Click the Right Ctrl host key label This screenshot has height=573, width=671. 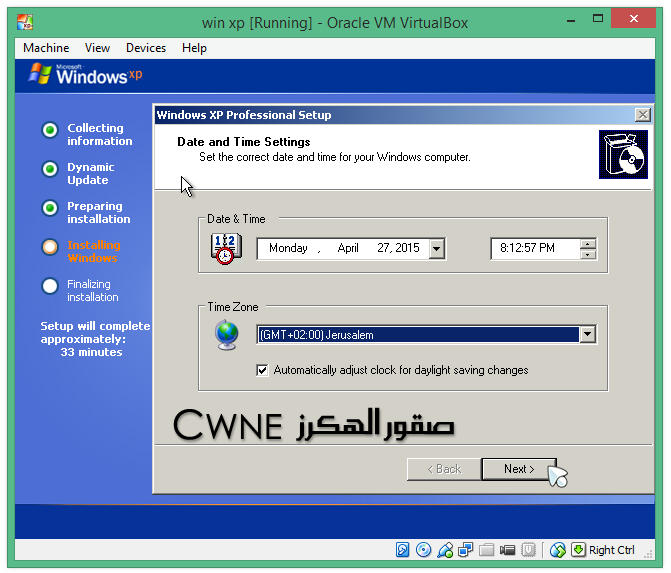pos(612,550)
